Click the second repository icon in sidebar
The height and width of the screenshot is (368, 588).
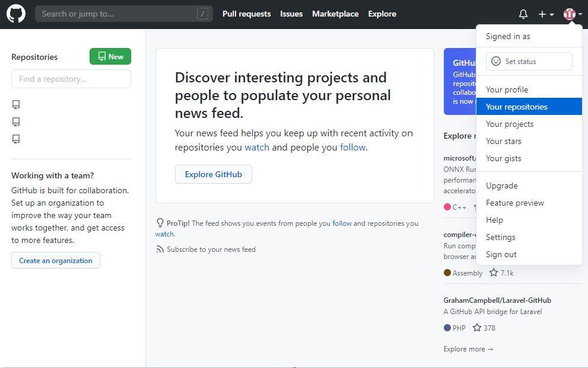[16, 121]
